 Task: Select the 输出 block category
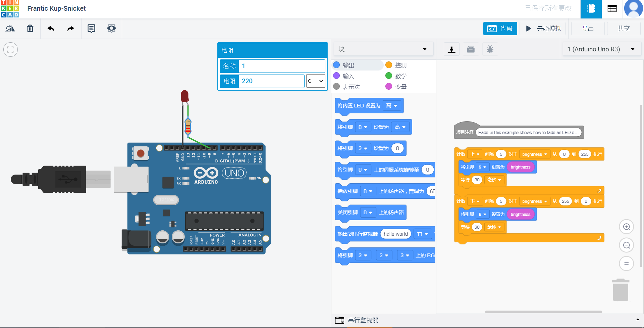point(358,65)
